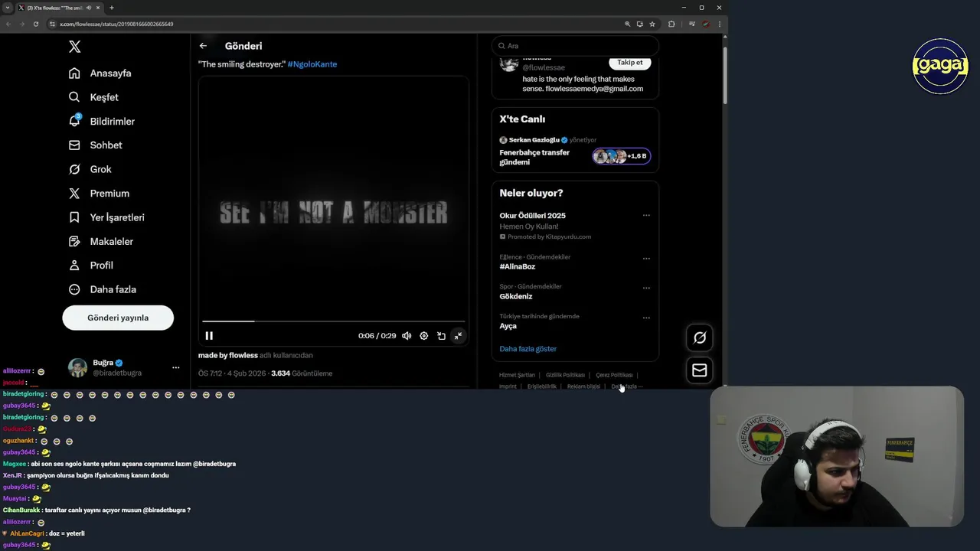This screenshot has height=551, width=980.
Task: Open Sohbet messages
Action: point(96,145)
